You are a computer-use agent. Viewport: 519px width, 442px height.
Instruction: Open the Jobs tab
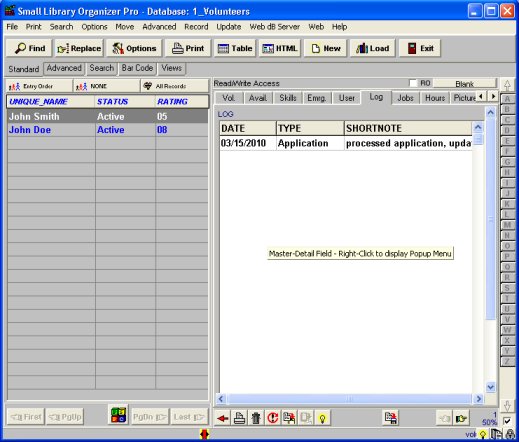[x=405, y=98]
